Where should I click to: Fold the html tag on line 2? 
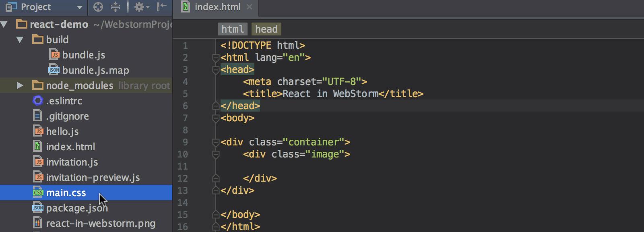click(216, 58)
